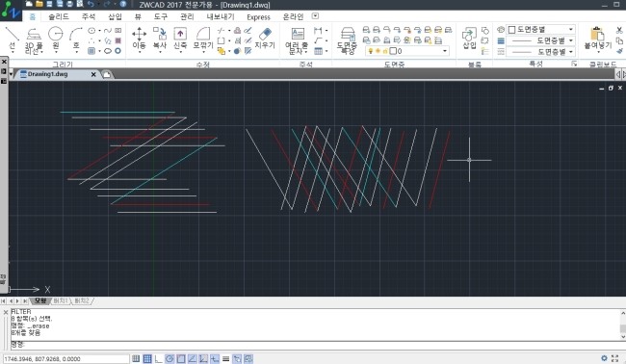The image size is (626, 364).
Task: Select the Circle (원) tool
Action: coord(56,39)
